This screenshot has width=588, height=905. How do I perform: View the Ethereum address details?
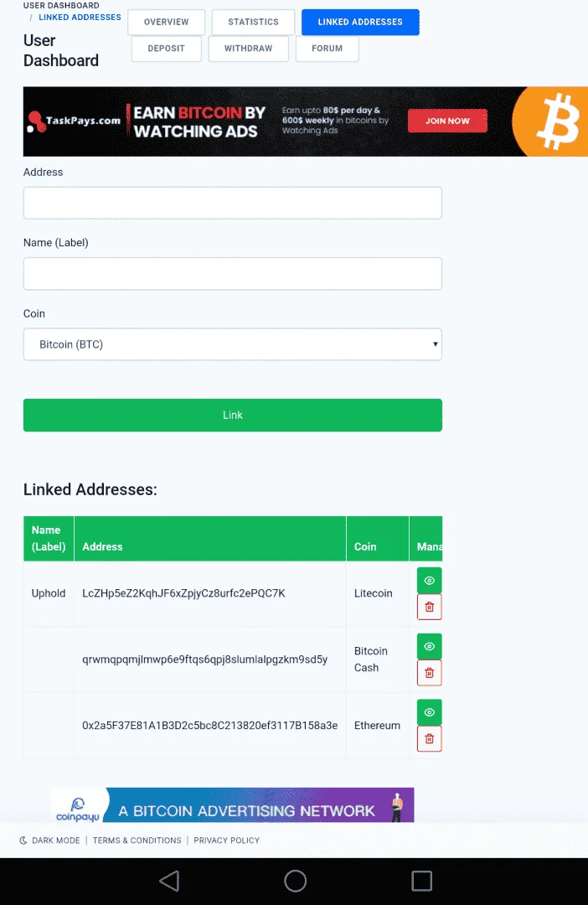pyautogui.click(x=430, y=712)
